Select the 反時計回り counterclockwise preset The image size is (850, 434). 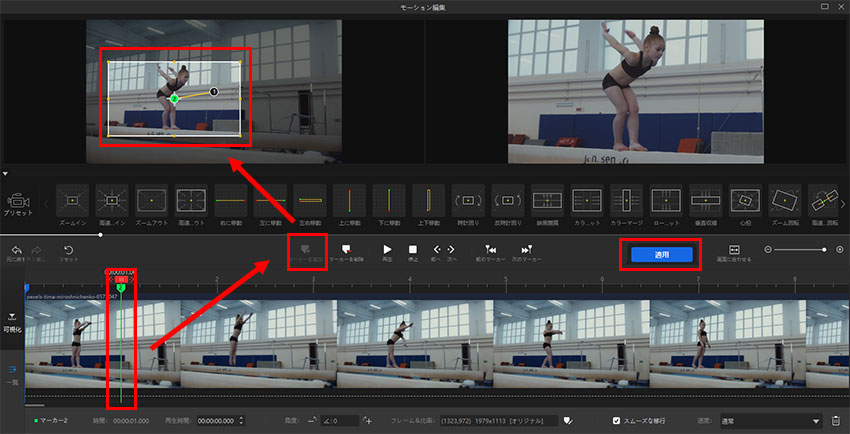(508, 200)
